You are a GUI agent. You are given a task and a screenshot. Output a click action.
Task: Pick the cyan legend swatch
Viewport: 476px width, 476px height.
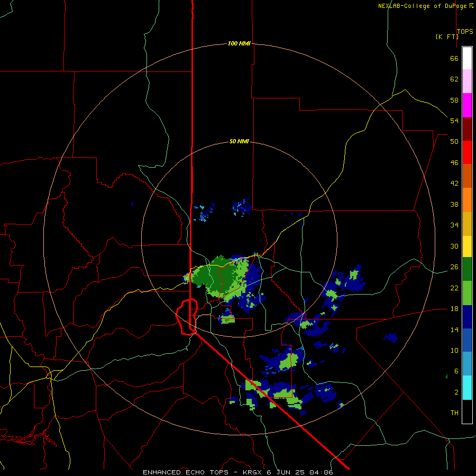click(x=467, y=388)
